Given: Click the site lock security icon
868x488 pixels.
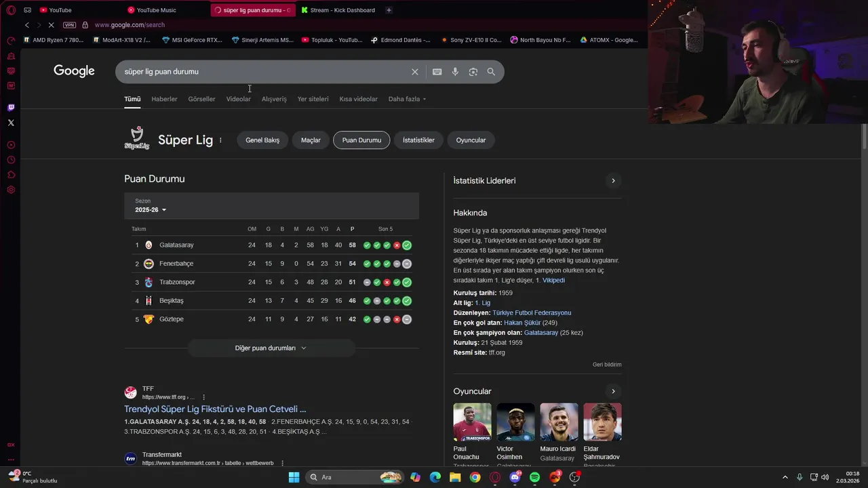Looking at the screenshot, I should point(85,25).
